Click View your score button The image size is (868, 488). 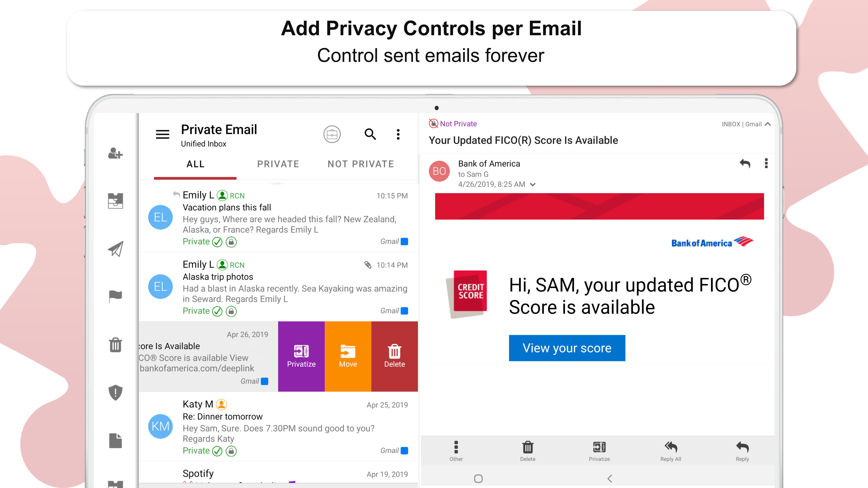click(567, 348)
